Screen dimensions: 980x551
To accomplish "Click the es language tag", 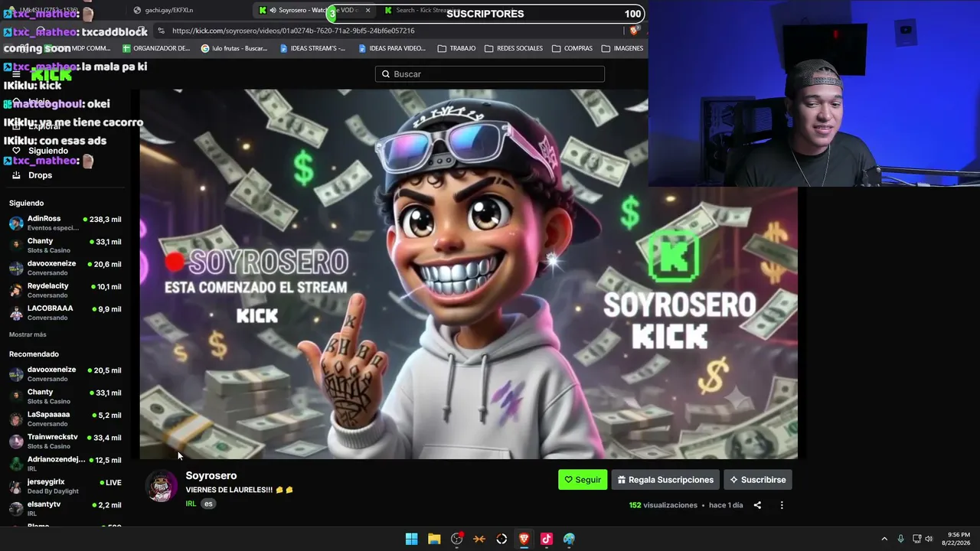I will click(x=208, y=504).
